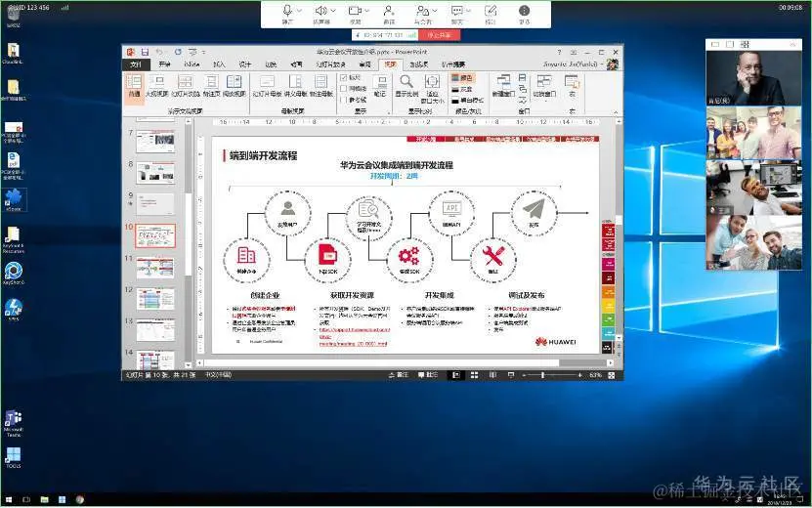
Task: Select Color (颜色) display mode
Action: (462, 78)
